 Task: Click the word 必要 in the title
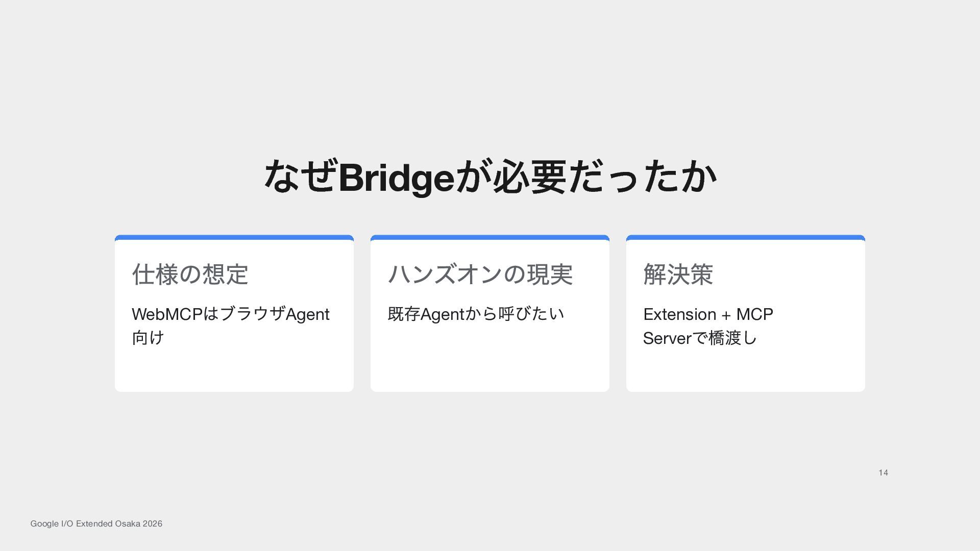530,177
